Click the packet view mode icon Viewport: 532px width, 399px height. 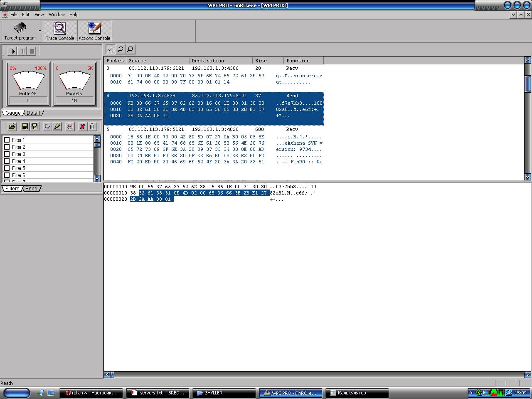111,49
